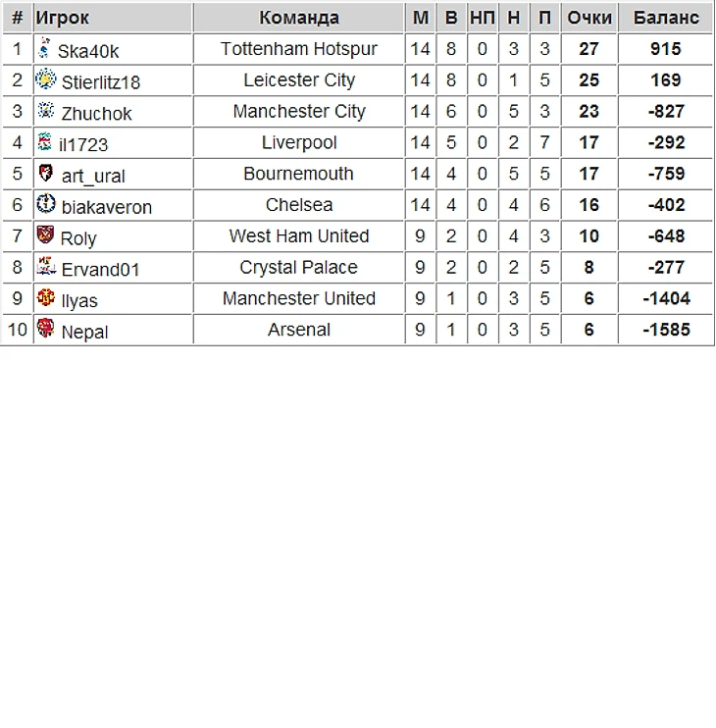Click the club icon beside Ilyas

(x=45, y=298)
